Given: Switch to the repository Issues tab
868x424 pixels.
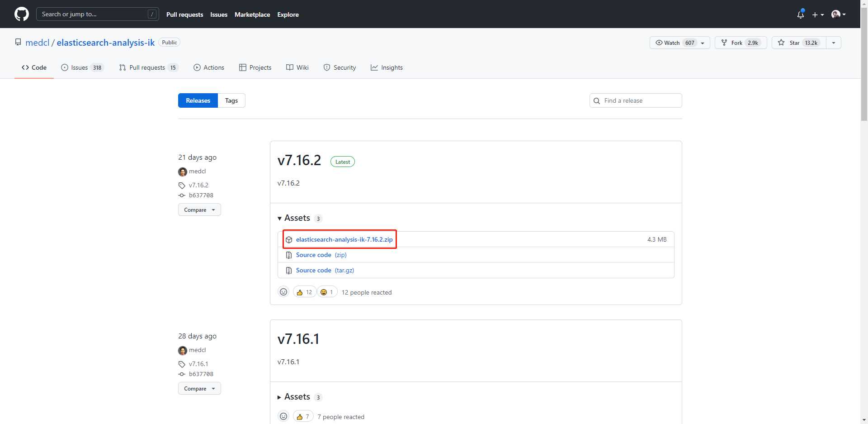Looking at the screenshot, I should (x=82, y=67).
